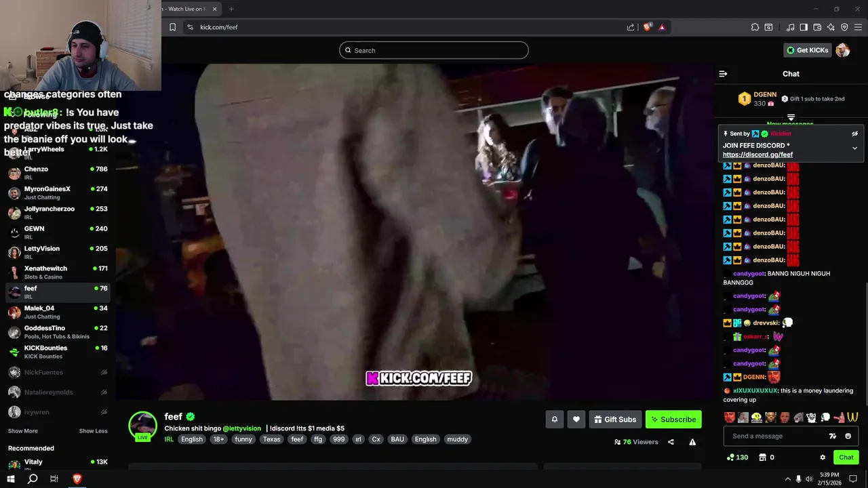Open the chat shop icon

point(762,457)
